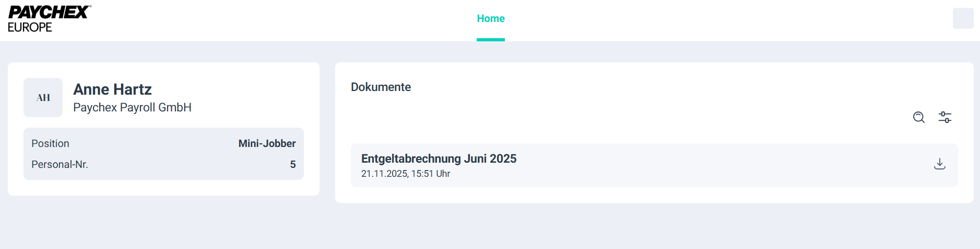Click the Position label
Viewport: 980px width, 249px height.
(50, 143)
